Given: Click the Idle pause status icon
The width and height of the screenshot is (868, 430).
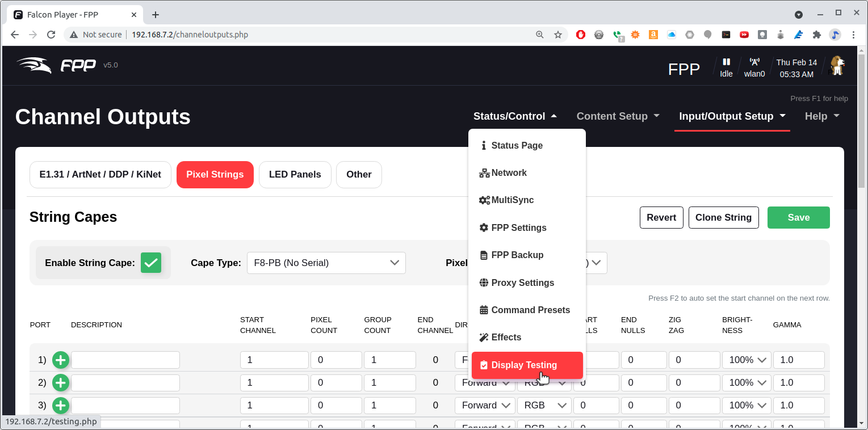Looking at the screenshot, I should [x=726, y=62].
